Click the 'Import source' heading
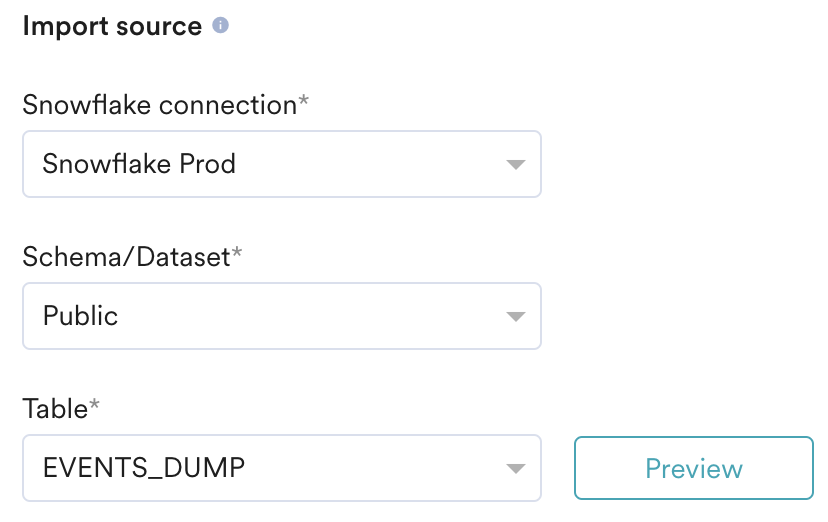This screenshot has width=828, height=522. pos(112,25)
